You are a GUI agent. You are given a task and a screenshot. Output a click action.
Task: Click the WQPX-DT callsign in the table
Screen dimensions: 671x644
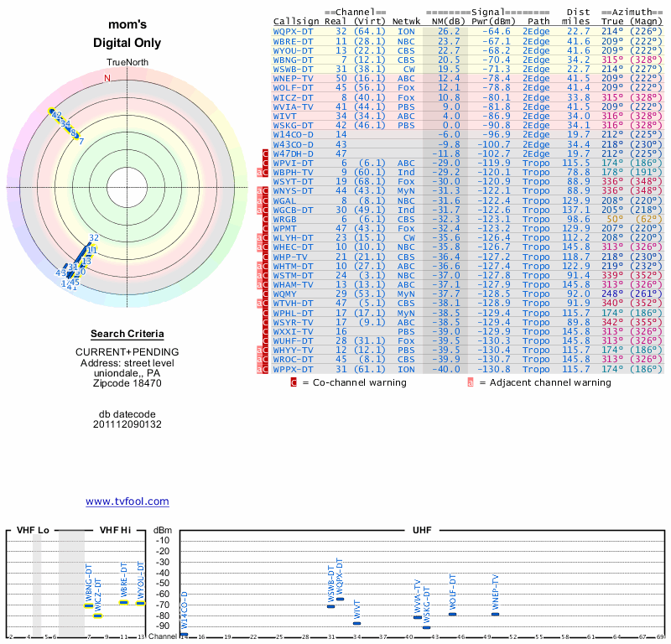294,30
